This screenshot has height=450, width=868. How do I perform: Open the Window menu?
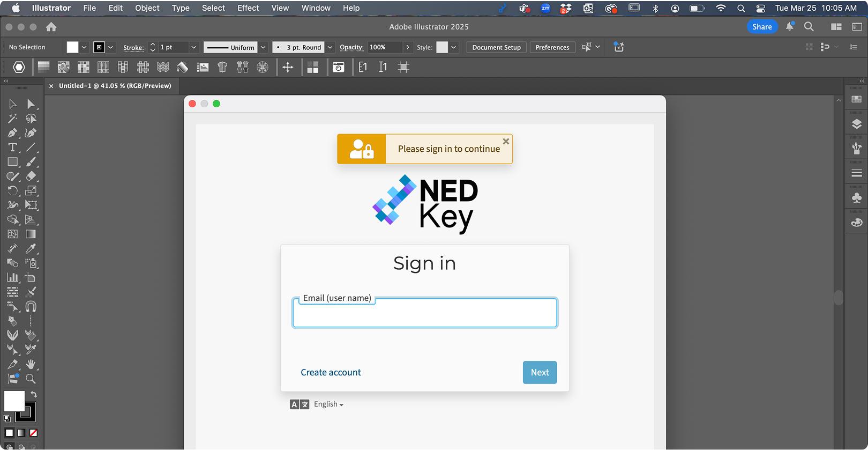tap(316, 8)
